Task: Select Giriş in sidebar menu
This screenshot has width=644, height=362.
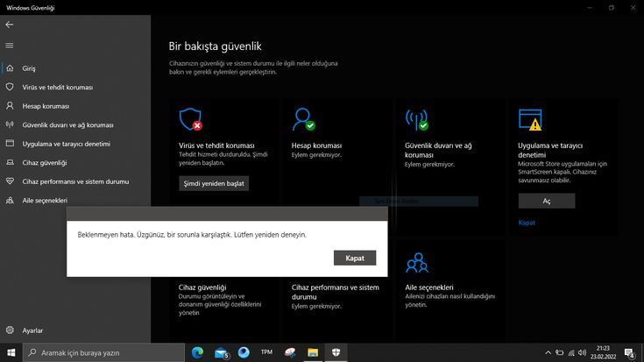Action: point(29,68)
